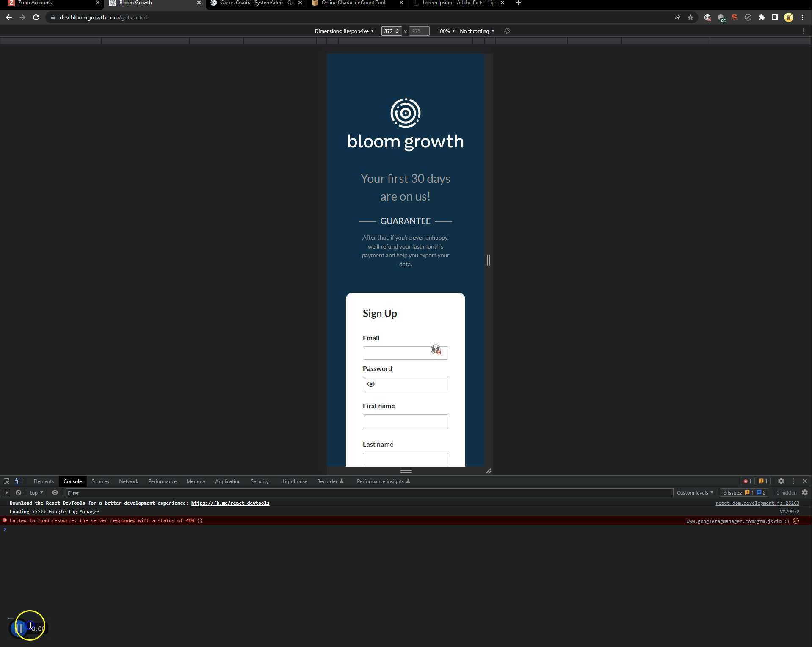
Task: Click the rotate viewport icon
Action: click(507, 31)
